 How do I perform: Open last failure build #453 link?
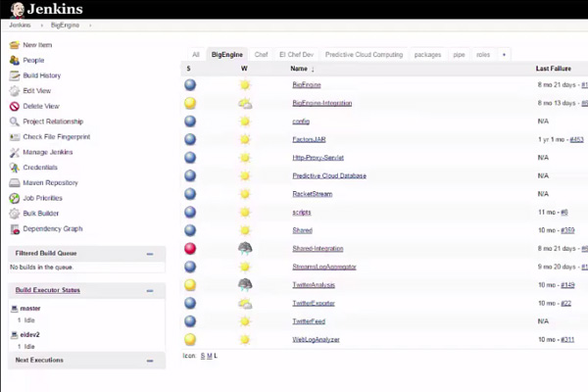[577, 139]
